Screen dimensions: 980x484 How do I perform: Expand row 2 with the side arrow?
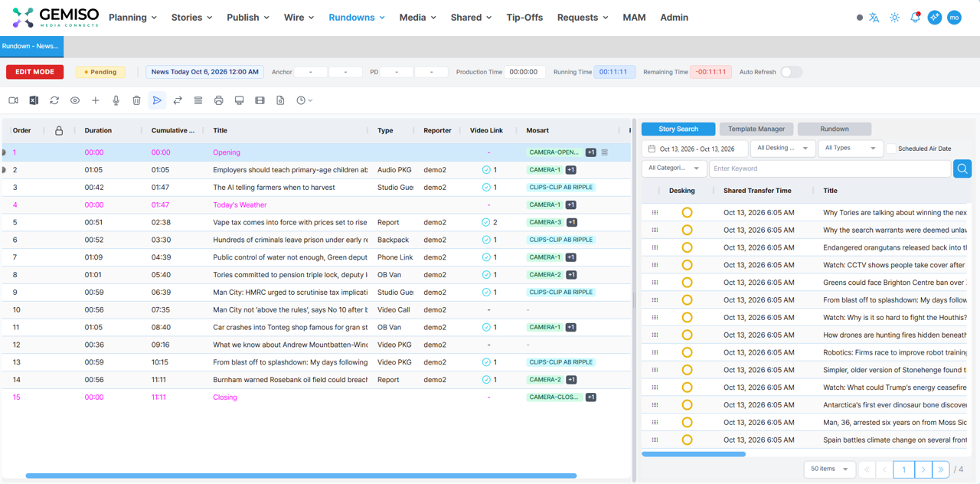[5, 170]
